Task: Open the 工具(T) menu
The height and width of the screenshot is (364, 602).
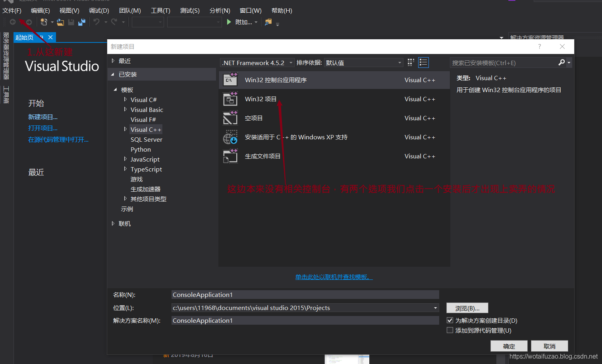Action: (x=160, y=11)
